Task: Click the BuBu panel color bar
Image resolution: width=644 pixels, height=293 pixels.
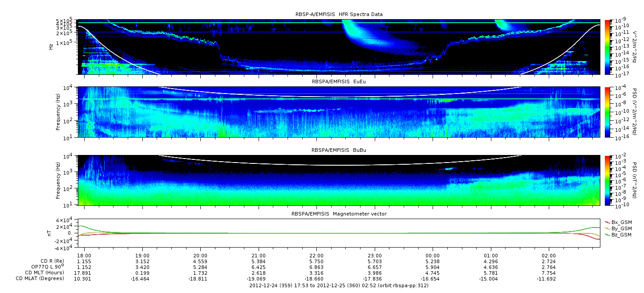Action: (608, 180)
